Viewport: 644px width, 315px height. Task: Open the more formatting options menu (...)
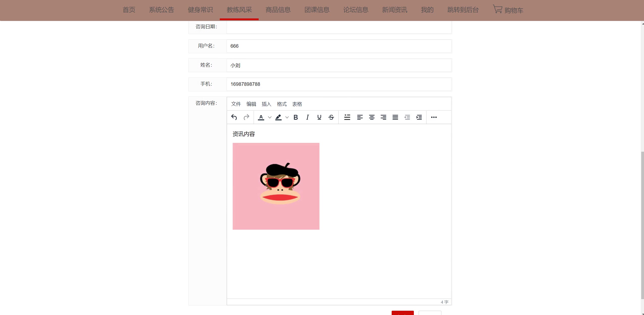pyautogui.click(x=434, y=117)
